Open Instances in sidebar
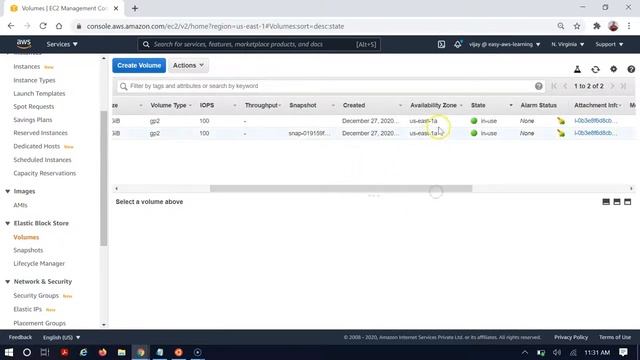 tap(27, 67)
